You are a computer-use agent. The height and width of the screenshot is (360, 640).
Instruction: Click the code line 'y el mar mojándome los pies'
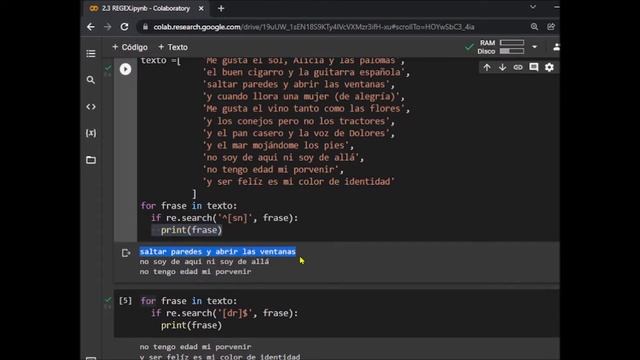[x=278, y=145]
